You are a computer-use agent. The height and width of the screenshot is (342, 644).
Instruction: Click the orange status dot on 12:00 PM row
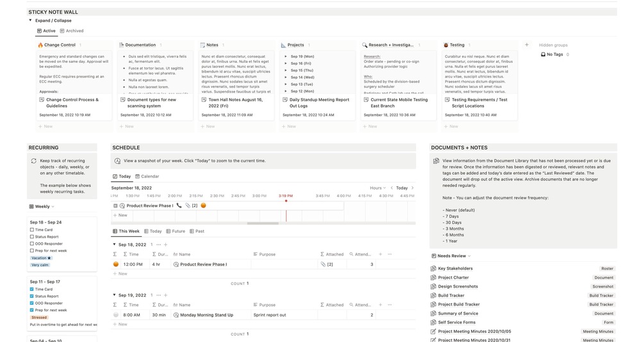pyautogui.click(x=116, y=265)
